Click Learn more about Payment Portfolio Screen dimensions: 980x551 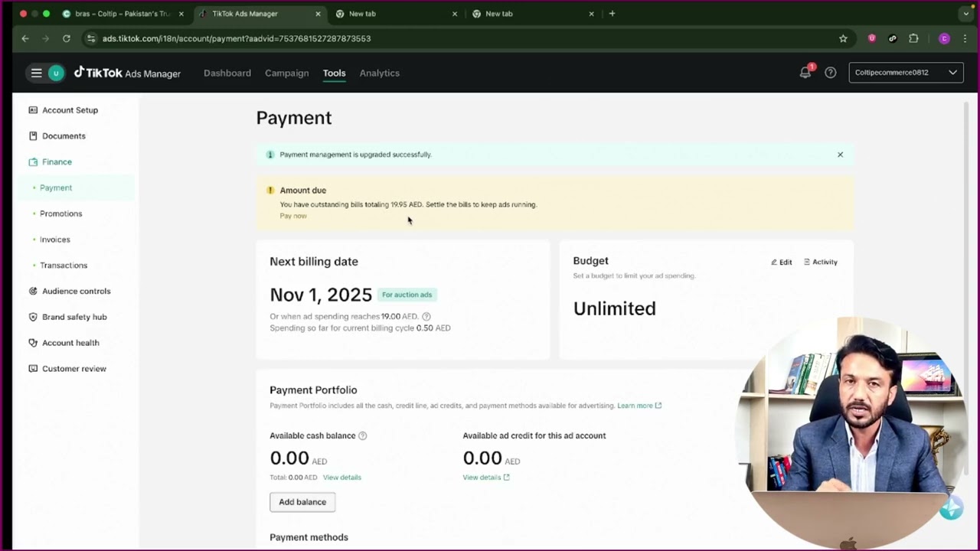(639, 406)
